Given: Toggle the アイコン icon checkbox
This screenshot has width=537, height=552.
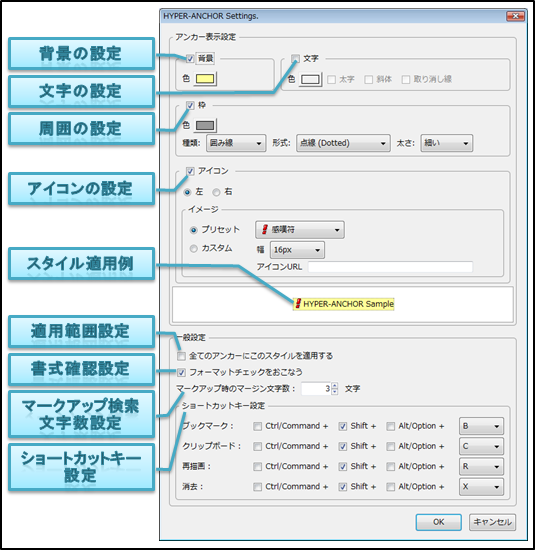Looking at the screenshot, I should [x=190, y=171].
